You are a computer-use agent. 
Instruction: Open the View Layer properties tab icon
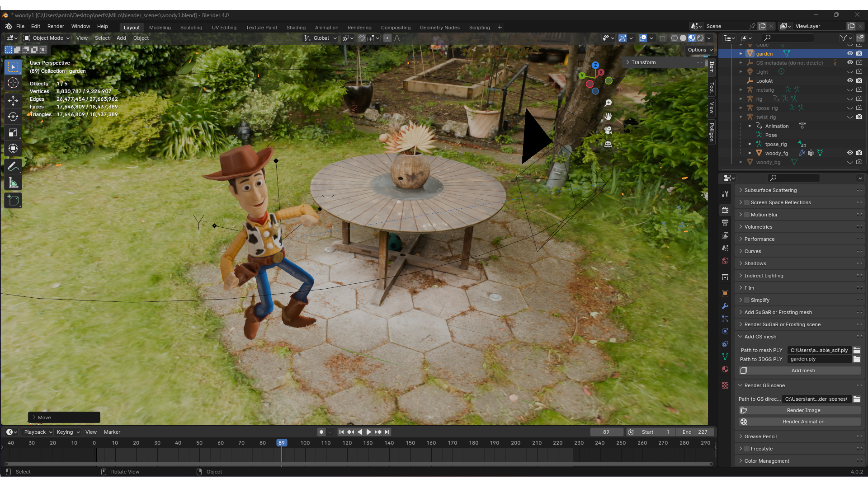725,235
